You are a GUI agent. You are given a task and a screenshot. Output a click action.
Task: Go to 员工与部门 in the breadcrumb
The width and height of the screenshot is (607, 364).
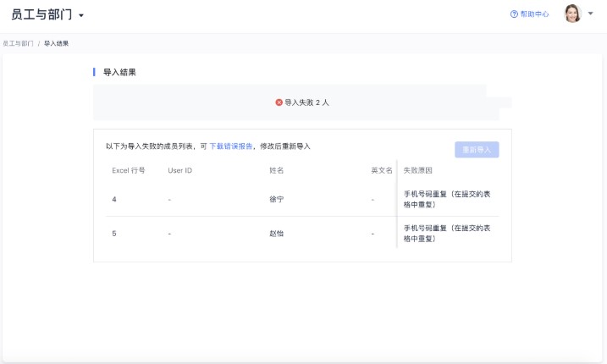(x=18, y=42)
